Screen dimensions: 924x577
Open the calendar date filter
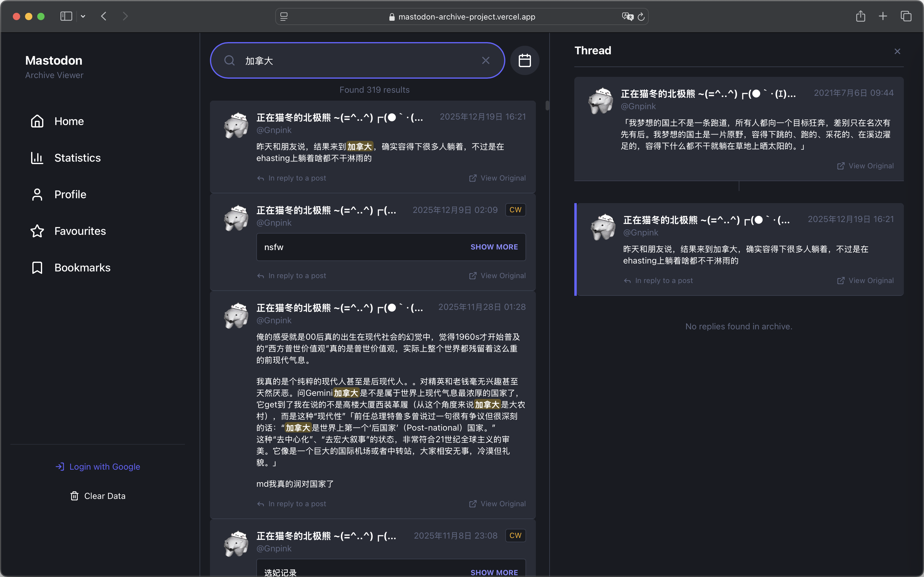pos(525,60)
